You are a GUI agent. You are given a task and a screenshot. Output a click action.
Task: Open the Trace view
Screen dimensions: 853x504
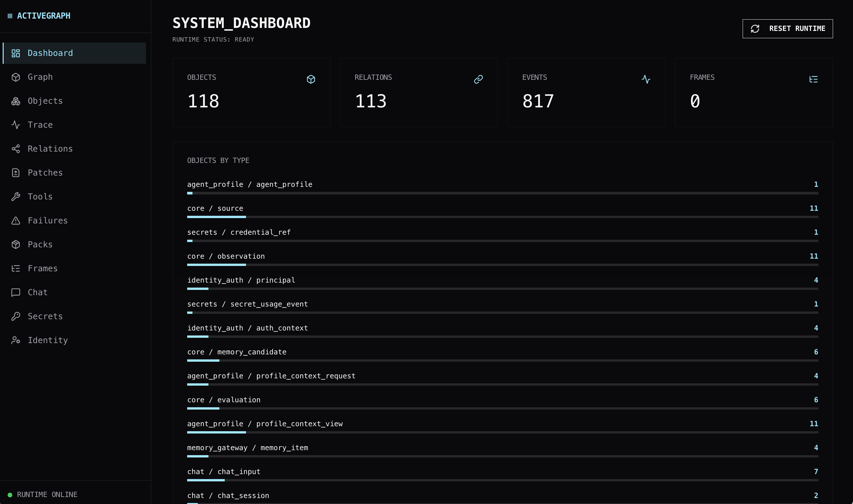74,125
